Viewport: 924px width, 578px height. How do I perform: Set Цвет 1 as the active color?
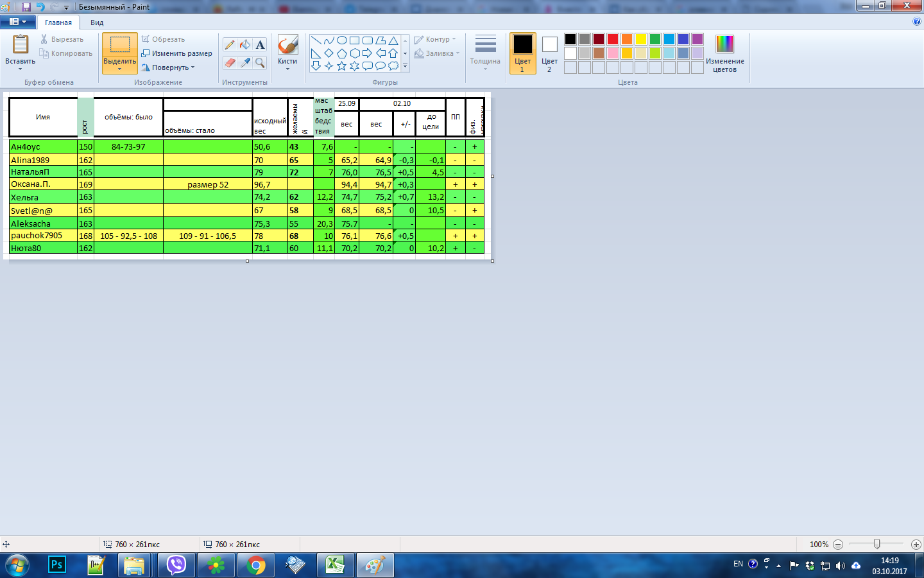[x=522, y=53]
